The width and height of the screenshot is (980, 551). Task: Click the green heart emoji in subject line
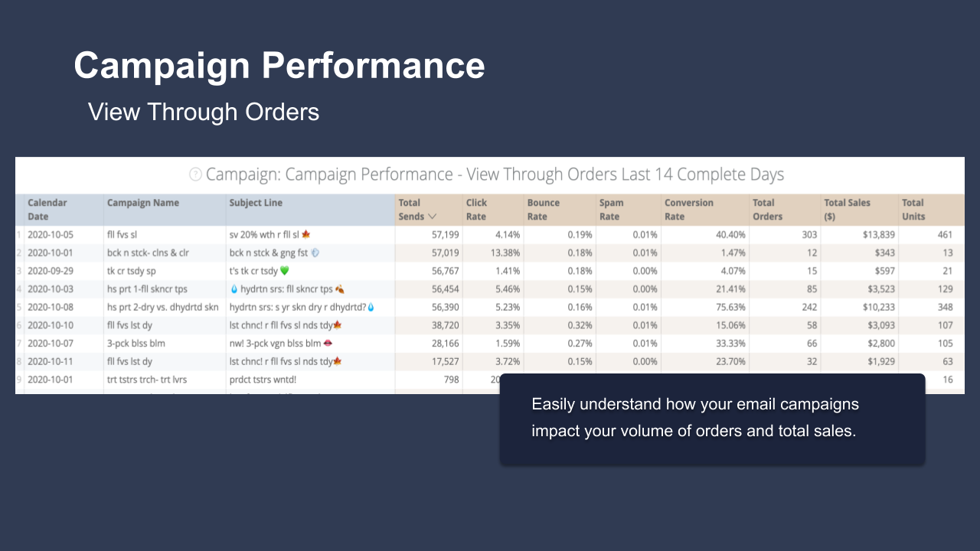pyautogui.click(x=284, y=271)
